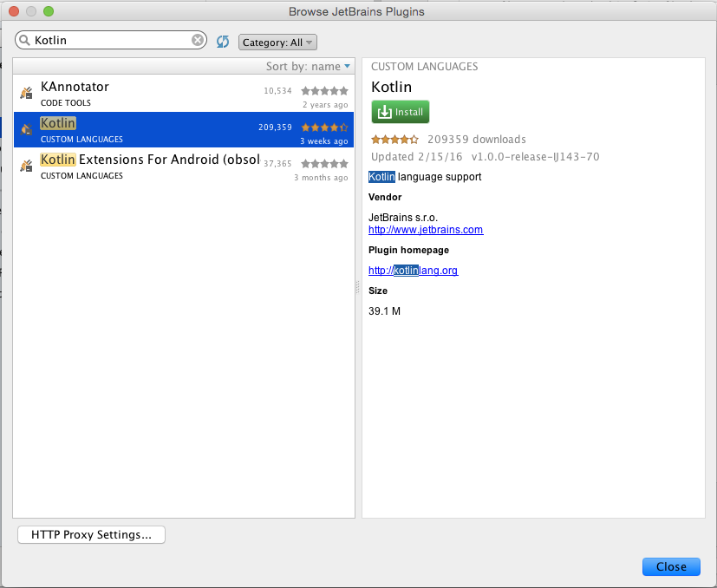Click the Kotlin Extensions For Android icon
717x588 pixels.
coord(27,166)
